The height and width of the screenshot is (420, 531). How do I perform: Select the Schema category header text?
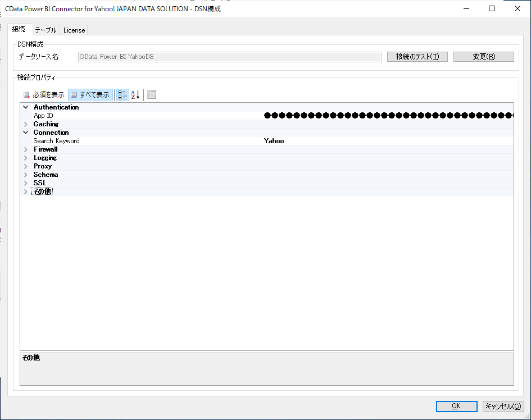click(x=46, y=175)
